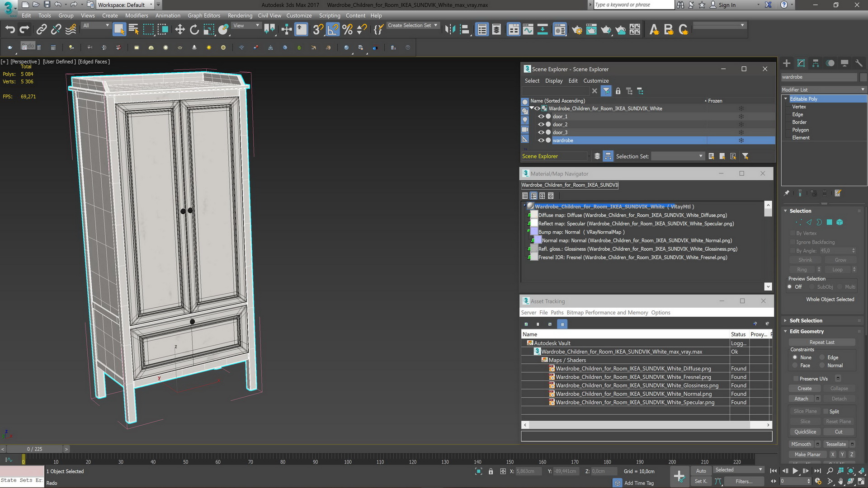Image resolution: width=868 pixels, height=488 pixels.
Task: Click the Make Planar button
Action: 807,455
